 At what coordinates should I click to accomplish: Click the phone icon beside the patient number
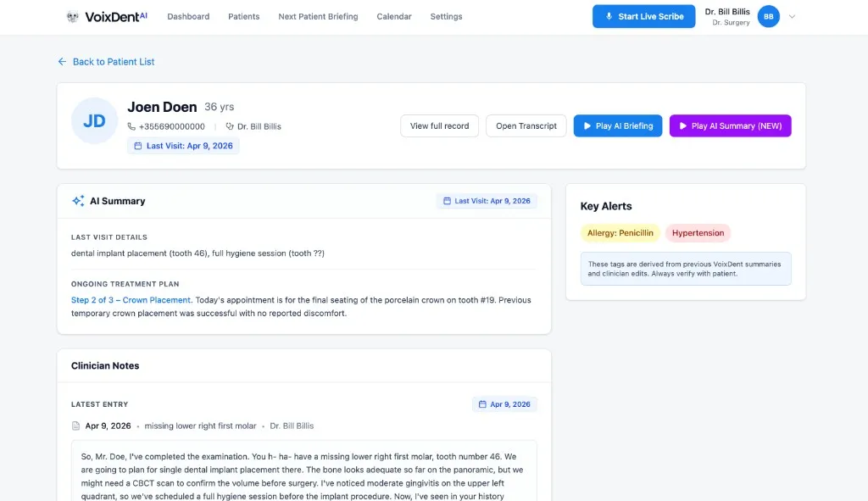131,126
